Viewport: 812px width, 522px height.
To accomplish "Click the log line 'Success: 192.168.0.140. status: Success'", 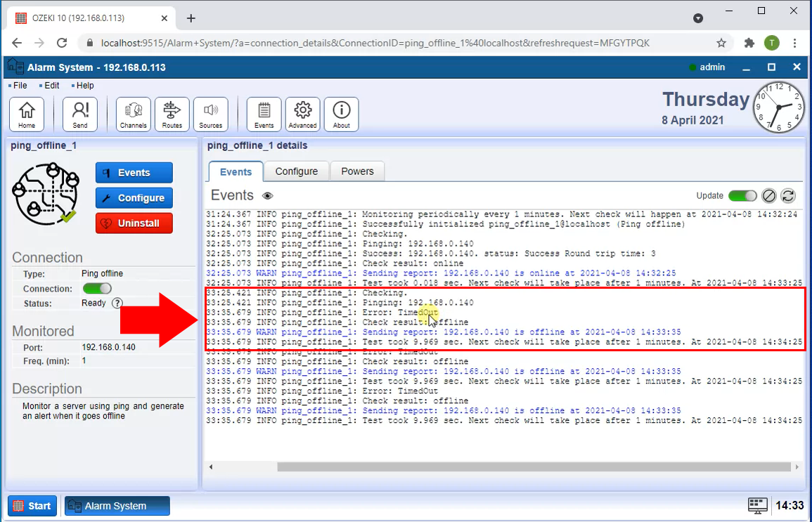I will pos(431,254).
